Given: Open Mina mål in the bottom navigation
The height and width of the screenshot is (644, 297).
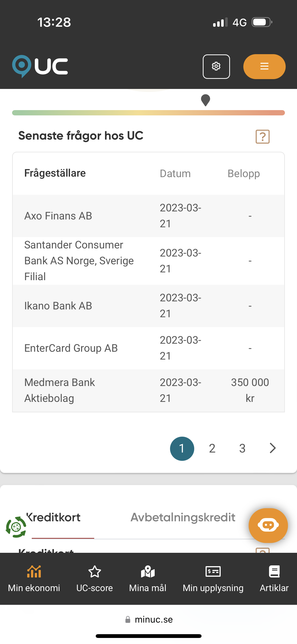Looking at the screenshot, I should pos(148,579).
